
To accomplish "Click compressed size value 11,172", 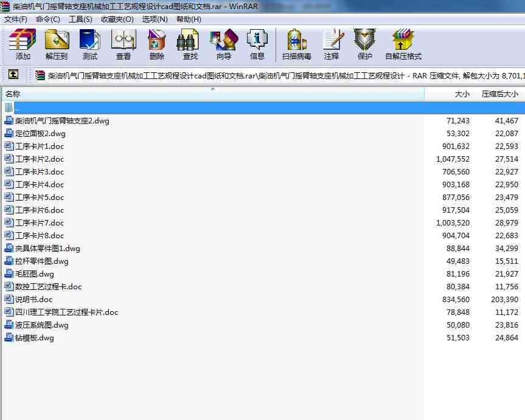I will pyautogui.click(x=507, y=312).
